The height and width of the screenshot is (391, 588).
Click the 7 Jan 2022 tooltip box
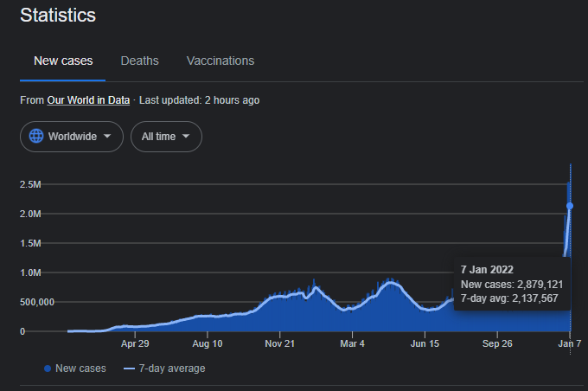(x=508, y=284)
